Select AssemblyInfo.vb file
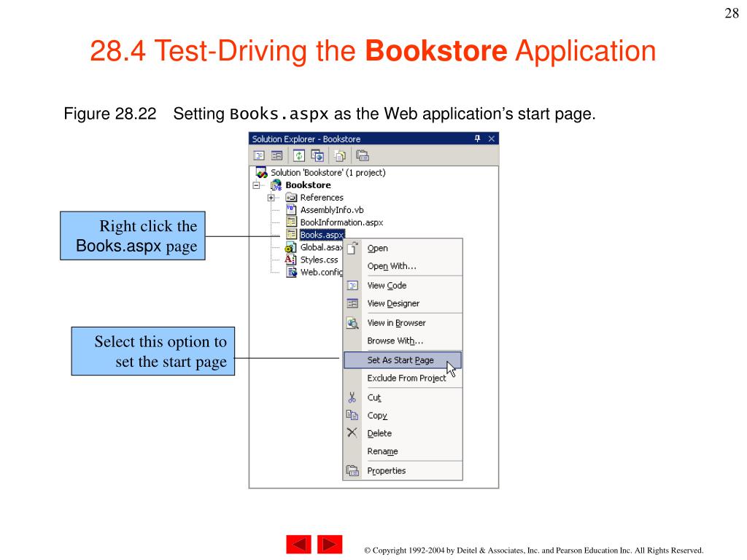747x560 pixels. coord(332,210)
